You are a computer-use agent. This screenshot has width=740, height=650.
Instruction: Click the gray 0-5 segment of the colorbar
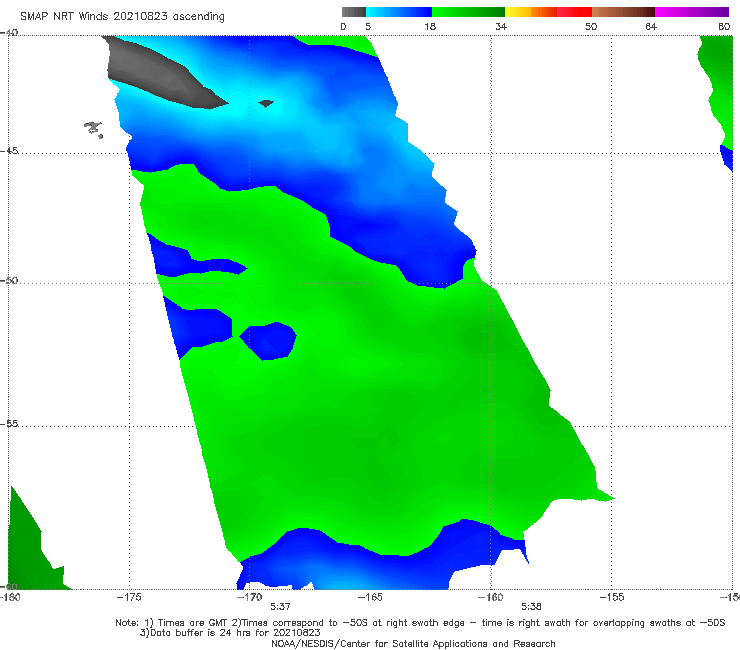point(354,12)
